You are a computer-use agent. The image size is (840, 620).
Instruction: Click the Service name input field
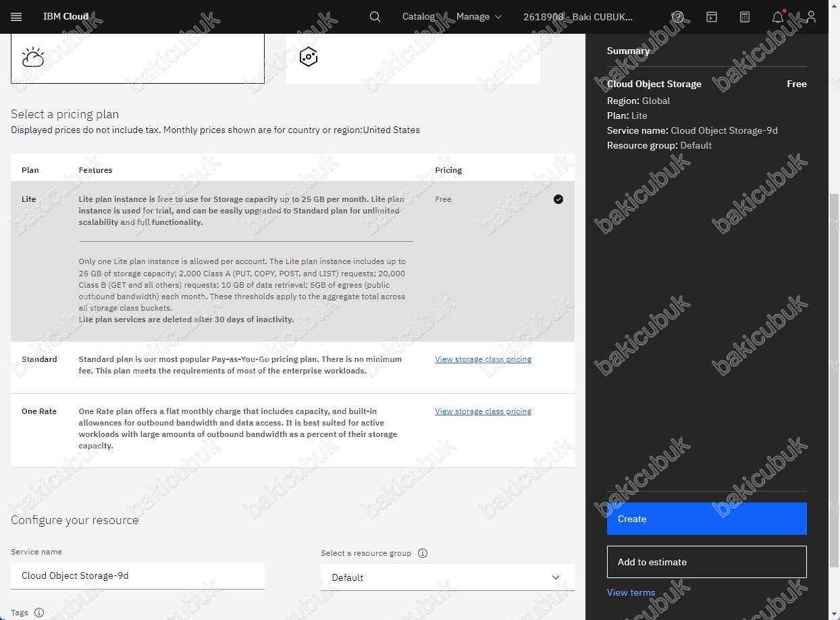(x=138, y=575)
